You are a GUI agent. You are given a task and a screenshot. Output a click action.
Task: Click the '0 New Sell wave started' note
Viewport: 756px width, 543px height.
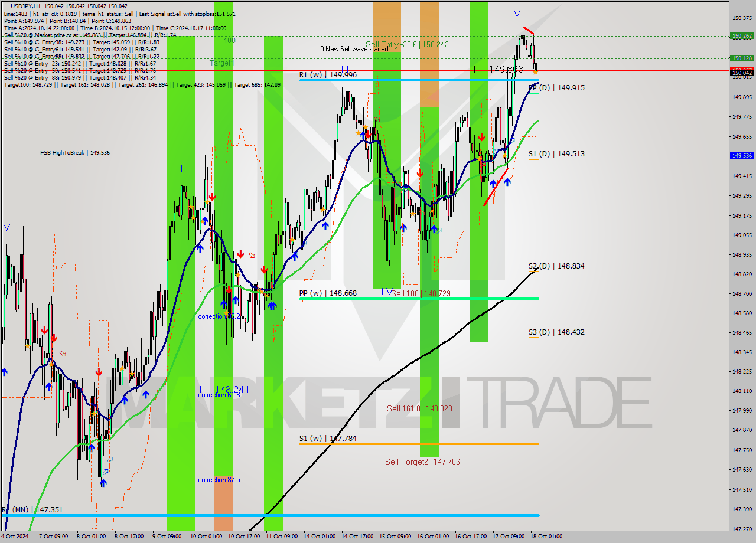coord(354,49)
